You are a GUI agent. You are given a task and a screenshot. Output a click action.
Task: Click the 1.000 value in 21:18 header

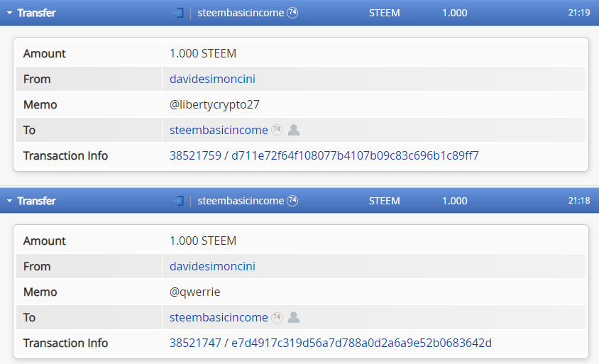(455, 201)
